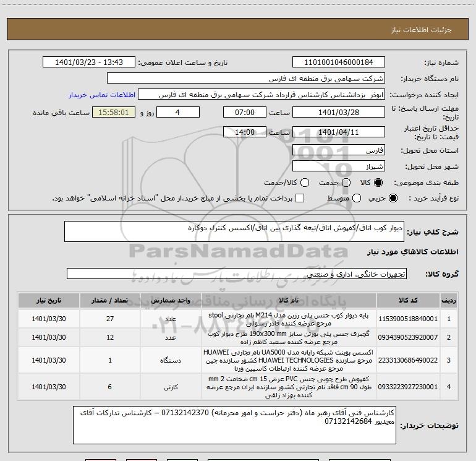Click the تاریخ نیاز column header

click(x=49, y=300)
